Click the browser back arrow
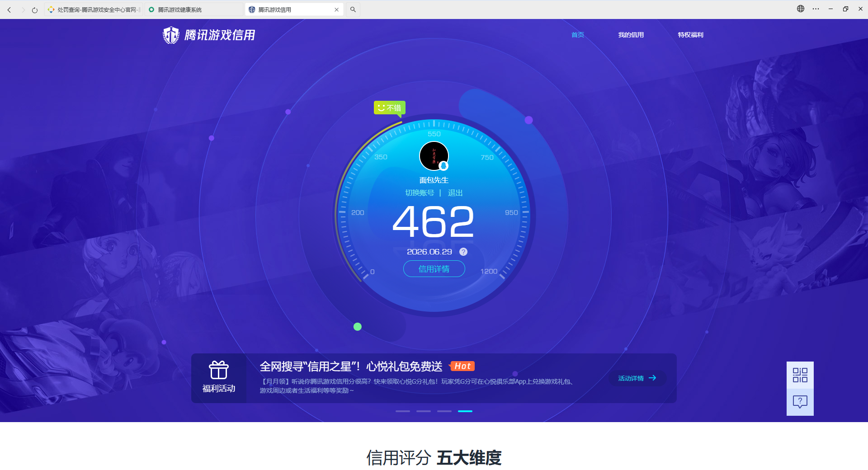 [x=9, y=9]
